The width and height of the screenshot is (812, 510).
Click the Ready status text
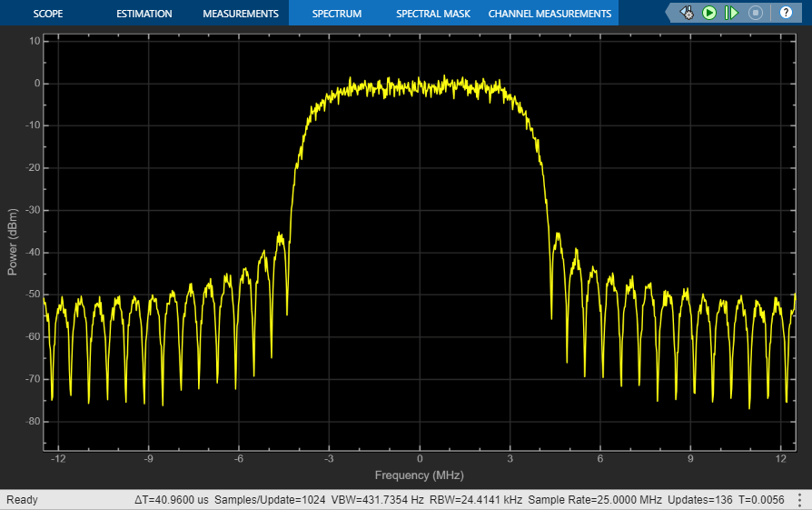tap(22, 501)
